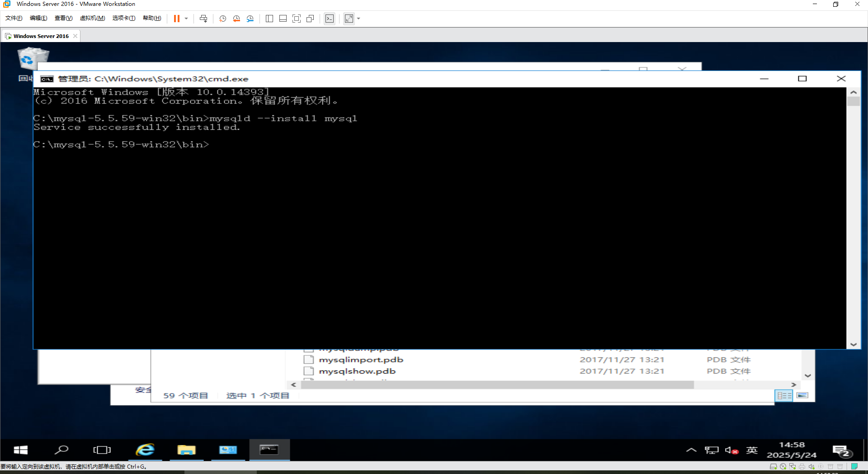Enter full screen mode
Image resolution: width=868 pixels, height=474 pixels.
coord(297,19)
